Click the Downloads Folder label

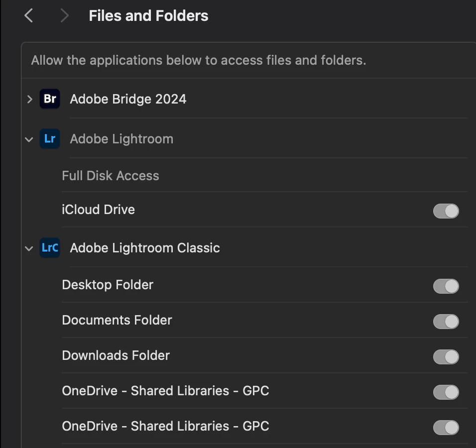116,355
